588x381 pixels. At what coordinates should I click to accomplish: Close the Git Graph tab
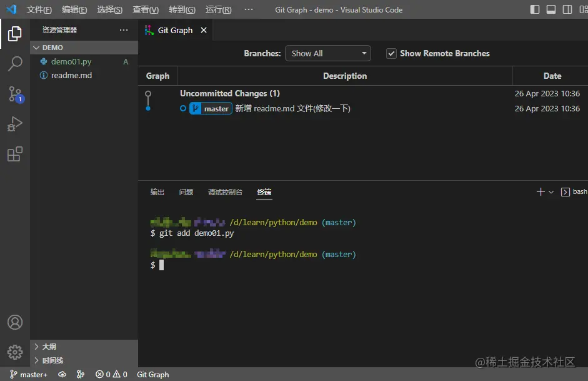[x=204, y=30]
